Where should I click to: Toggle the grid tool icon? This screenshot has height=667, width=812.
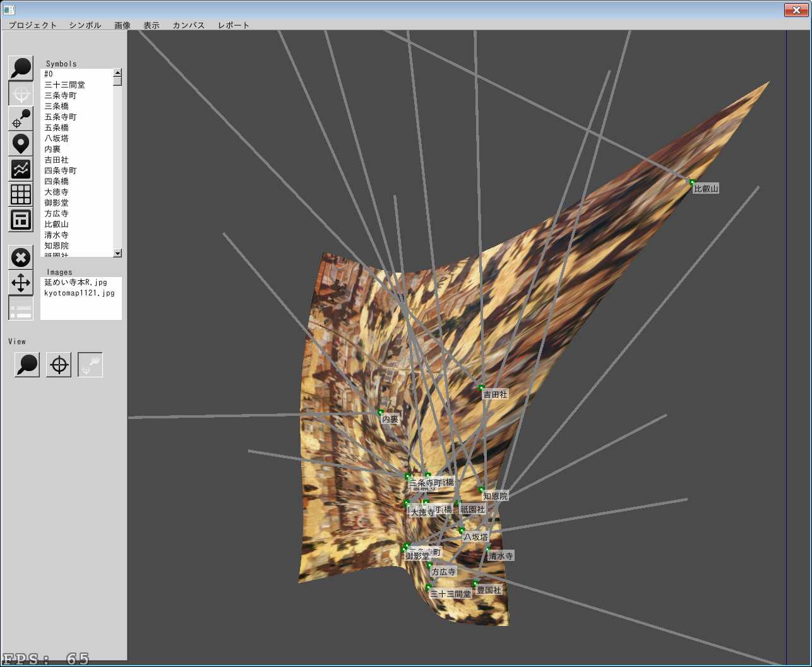click(x=21, y=194)
